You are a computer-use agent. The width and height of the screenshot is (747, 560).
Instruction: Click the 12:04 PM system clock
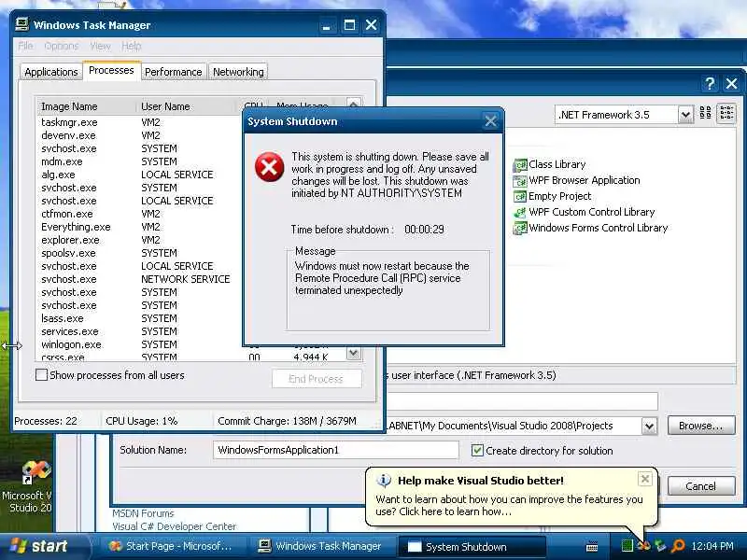[x=712, y=546]
